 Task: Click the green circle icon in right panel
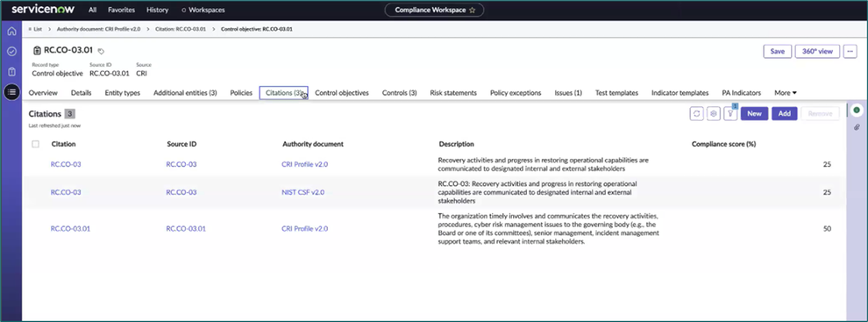[857, 111]
